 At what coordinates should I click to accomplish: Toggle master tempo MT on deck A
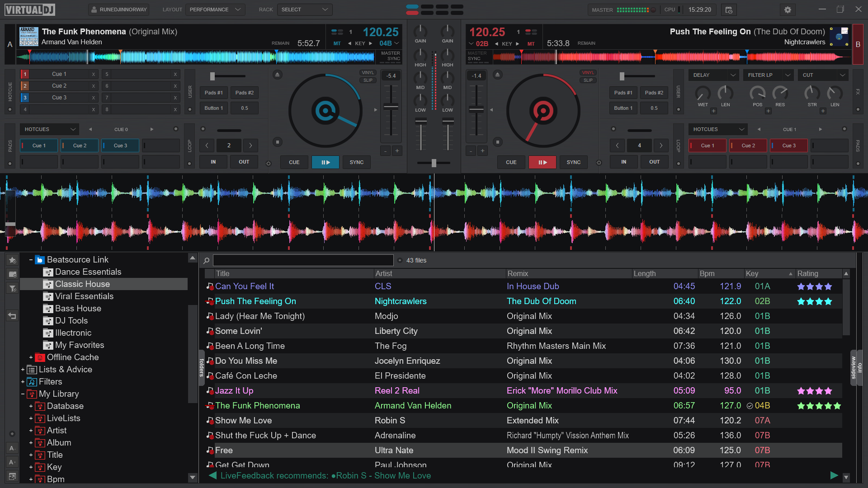337,44
